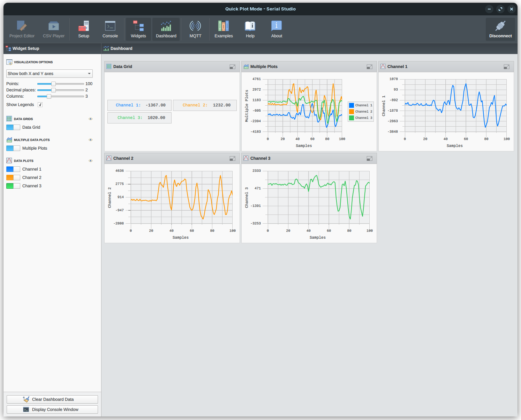Open the axes visibility dropdown
521x420 pixels.
point(49,74)
